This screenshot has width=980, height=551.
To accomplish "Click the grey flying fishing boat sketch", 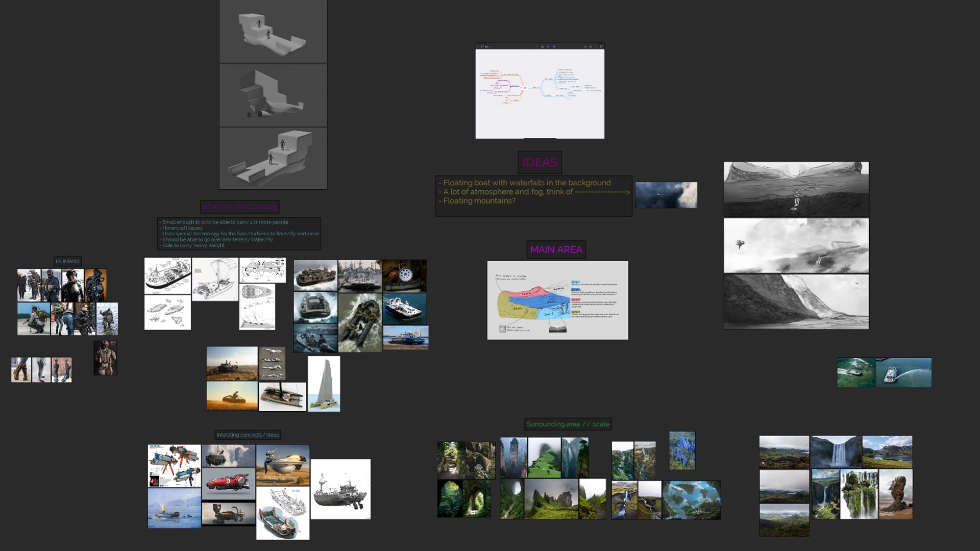I will click(340, 489).
